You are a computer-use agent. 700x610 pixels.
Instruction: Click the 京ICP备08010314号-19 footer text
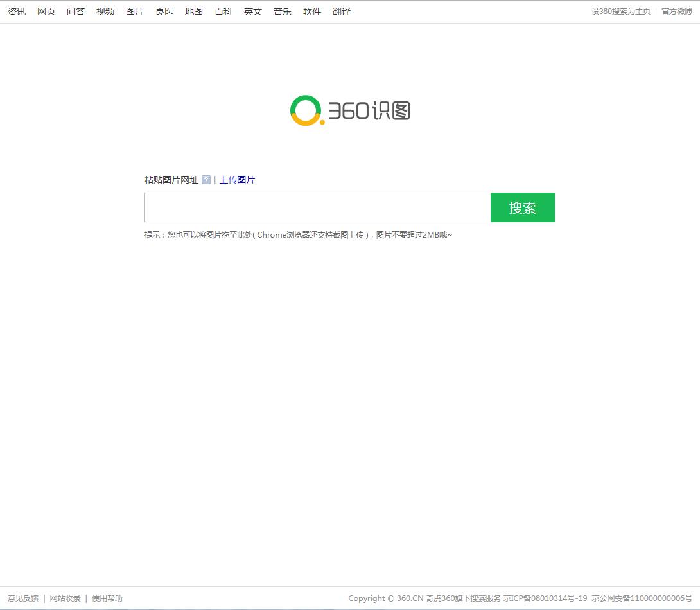point(545,598)
